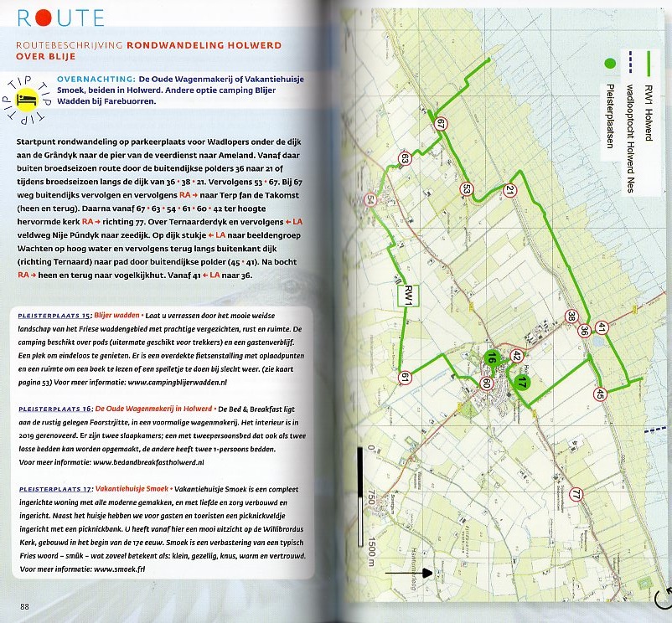Viewport: 672px width, 623px height.
Task: Click the RW1 route label box
Action: click(x=405, y=295)
